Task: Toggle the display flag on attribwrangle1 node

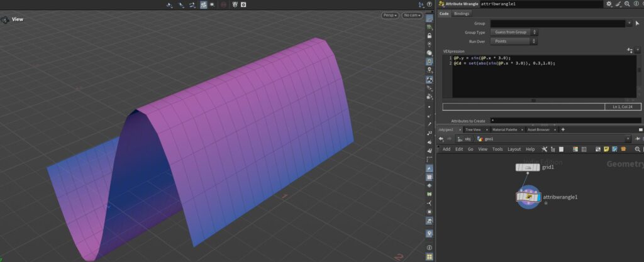Action: 540,197
